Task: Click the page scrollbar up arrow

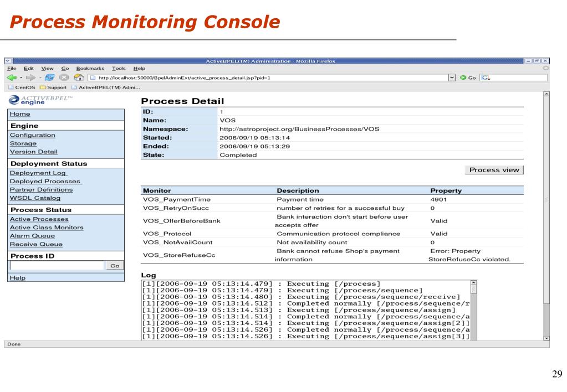Action: click(546, 94)
